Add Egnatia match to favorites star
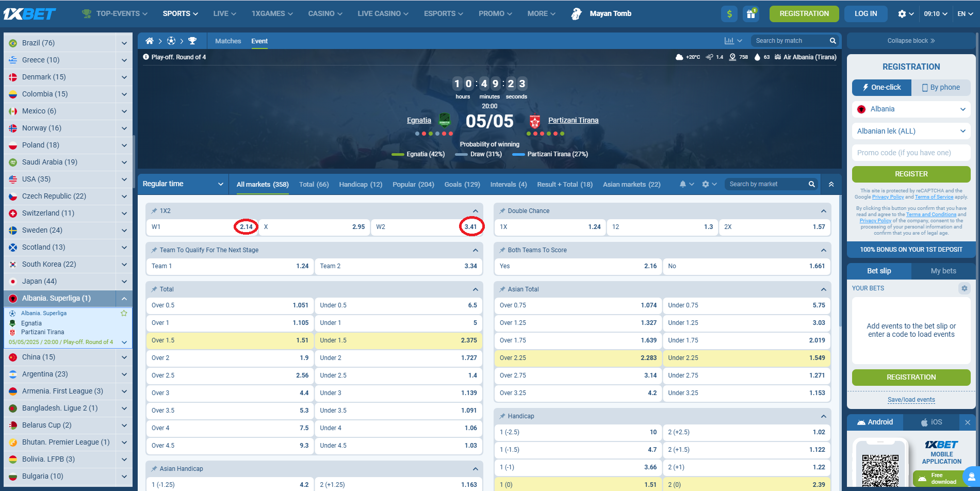Image resolution: width=980 pixels, height=491 pixels. coord(124,313)
